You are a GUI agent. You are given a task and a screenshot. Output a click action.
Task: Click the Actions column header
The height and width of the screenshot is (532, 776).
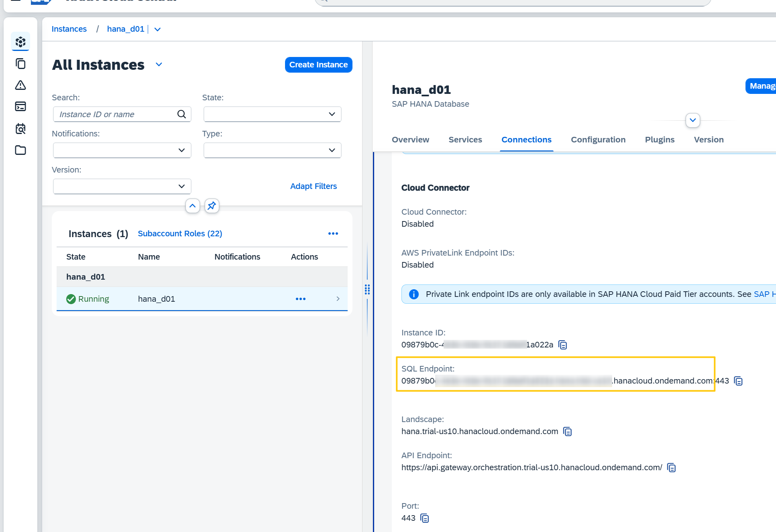(x=304, y=257)
